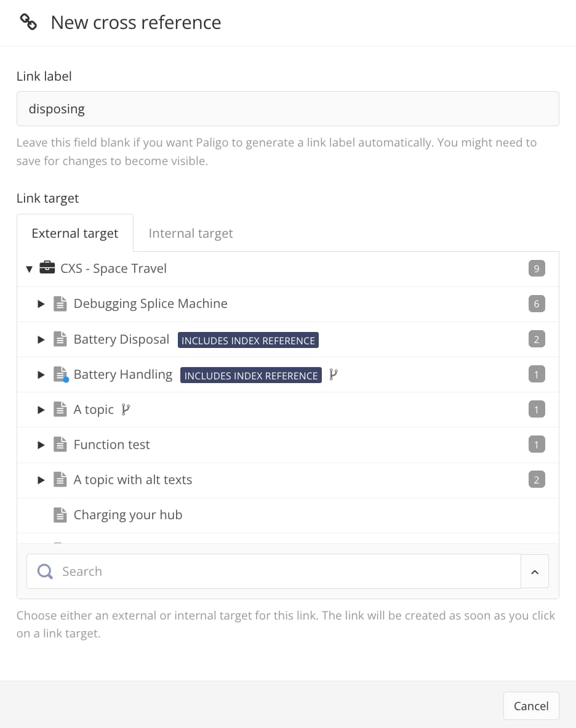Viewport: 576px width, 728px height.
Task: Expand the Battery Disposal topic
Action: pos(41,339)
